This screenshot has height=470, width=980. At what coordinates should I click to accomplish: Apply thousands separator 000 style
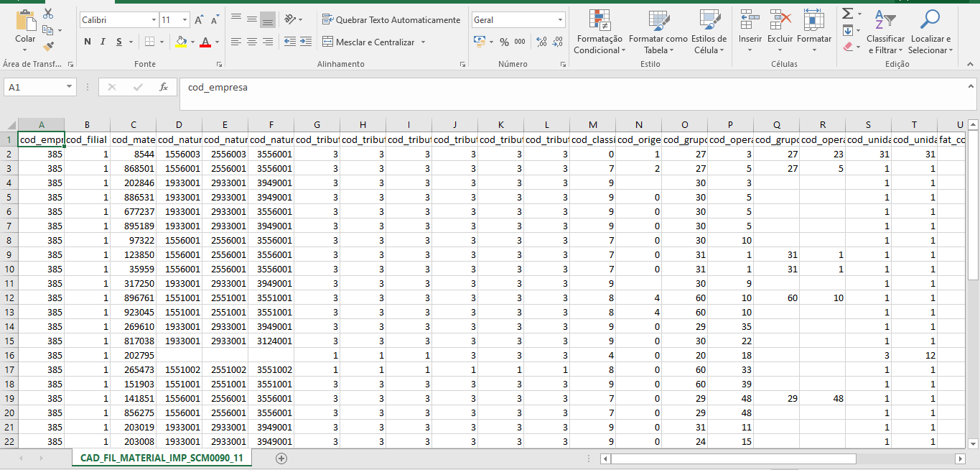pyautogui.click(x=520, y=42)
